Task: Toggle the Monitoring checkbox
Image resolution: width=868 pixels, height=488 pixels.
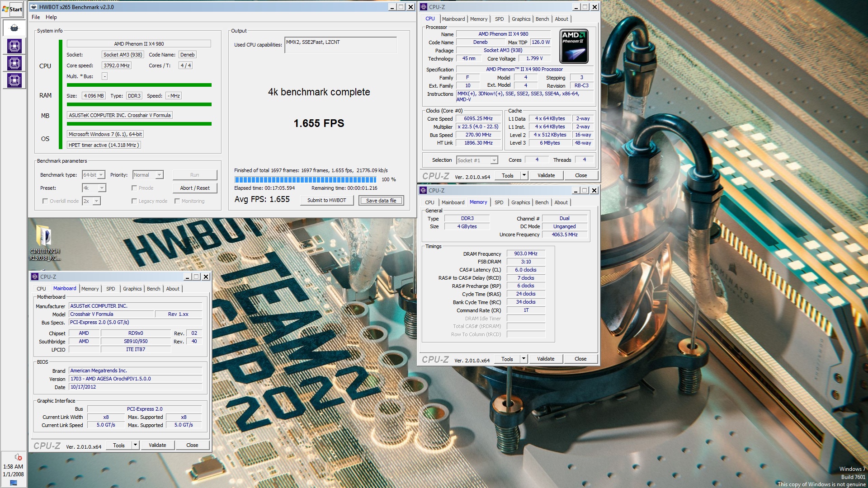Action: [x=177, y=201]
